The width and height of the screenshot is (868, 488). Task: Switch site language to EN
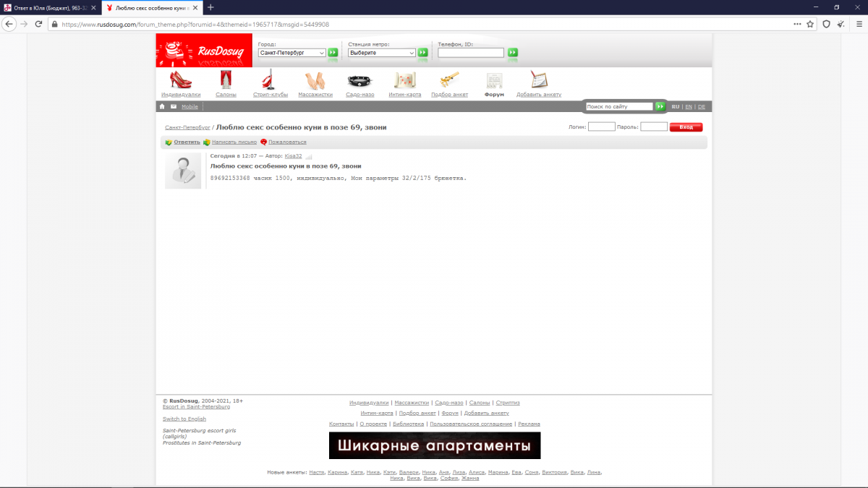tap(689, 107)
